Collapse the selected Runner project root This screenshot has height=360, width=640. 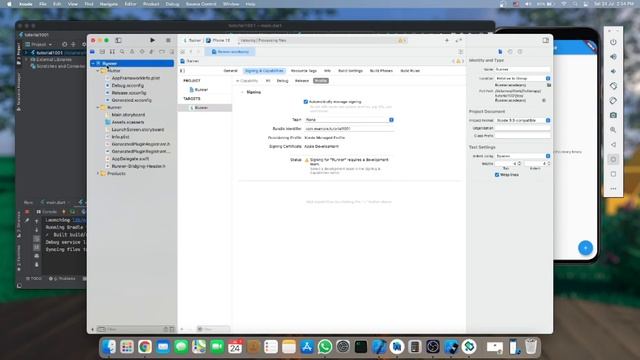93,64
